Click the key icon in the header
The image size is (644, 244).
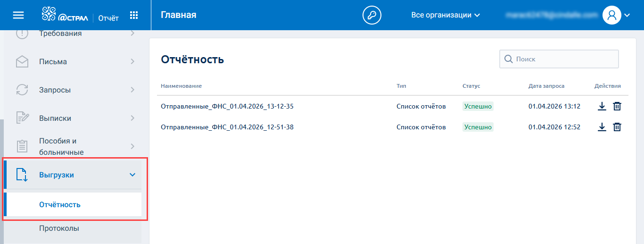[372, 15]
